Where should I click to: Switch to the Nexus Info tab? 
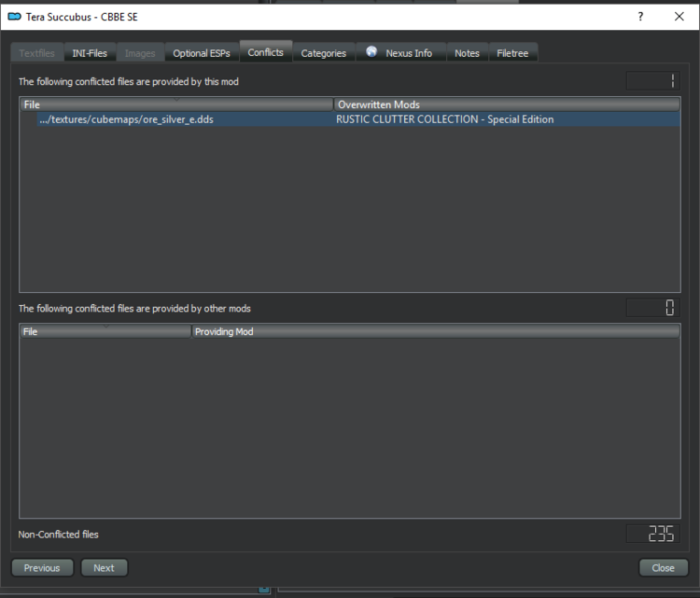point(401,53)
